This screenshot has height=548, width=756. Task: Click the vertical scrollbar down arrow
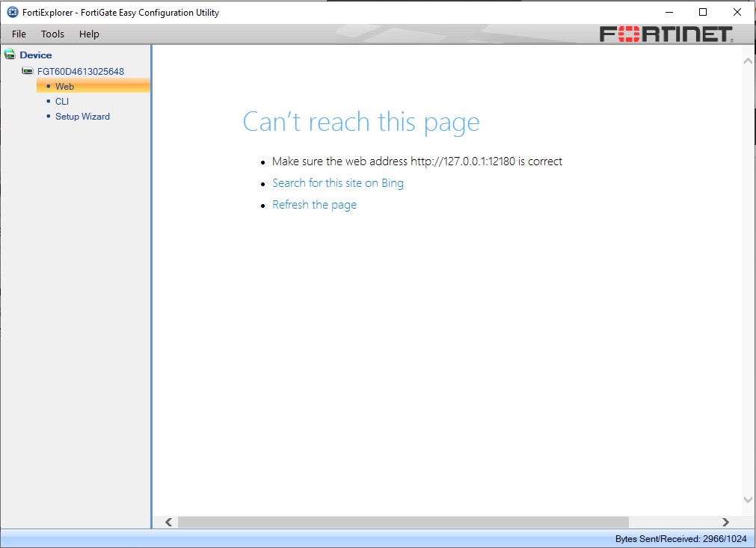pos(748,500)
